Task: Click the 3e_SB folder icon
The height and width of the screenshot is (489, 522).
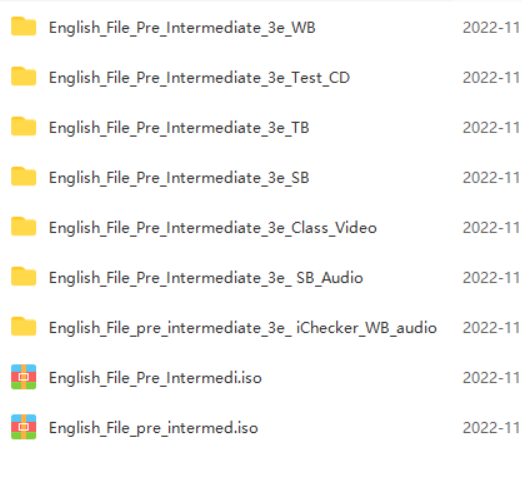Action: click(23, 176)
